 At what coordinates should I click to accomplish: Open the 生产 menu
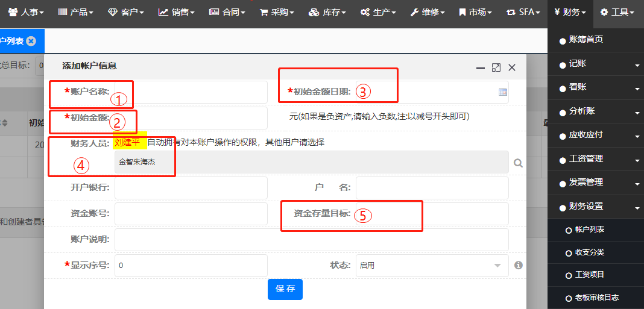pyautogui.click(x=378, y=12)
